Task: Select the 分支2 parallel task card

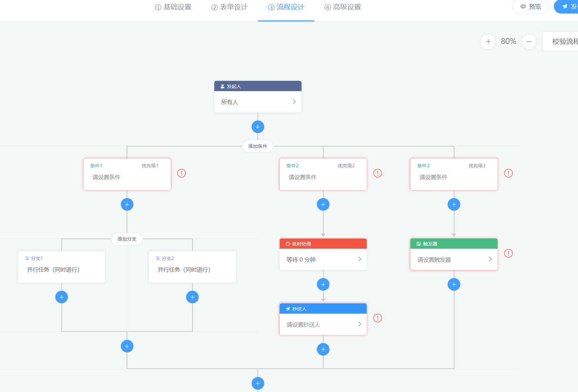Action: (192, 267)
